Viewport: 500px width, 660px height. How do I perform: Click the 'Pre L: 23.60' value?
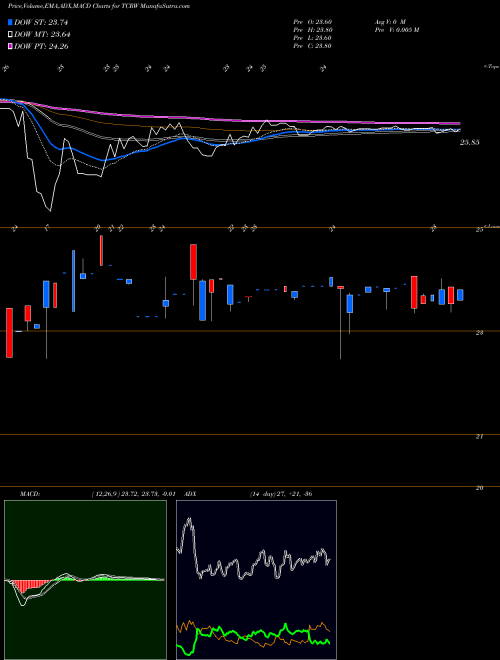coord(313,38)
